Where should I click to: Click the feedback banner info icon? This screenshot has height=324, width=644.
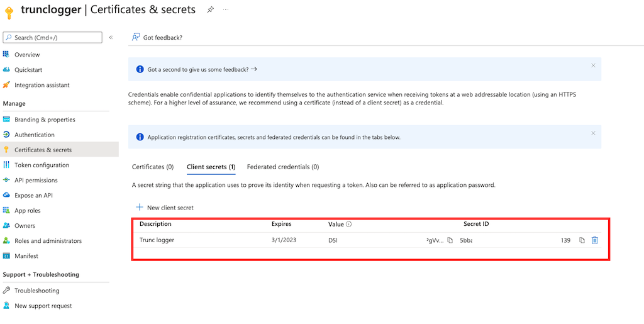tap(140, 69)
